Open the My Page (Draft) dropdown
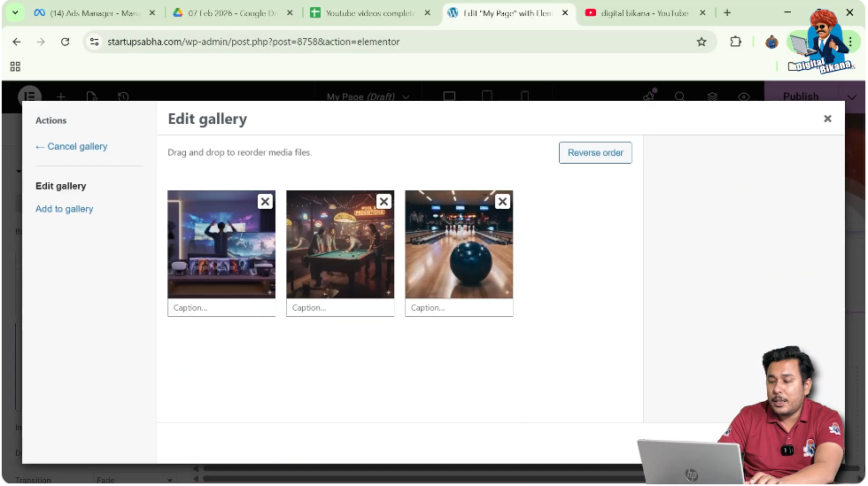The width and height of the screenshot is (868, 486). 368,96
